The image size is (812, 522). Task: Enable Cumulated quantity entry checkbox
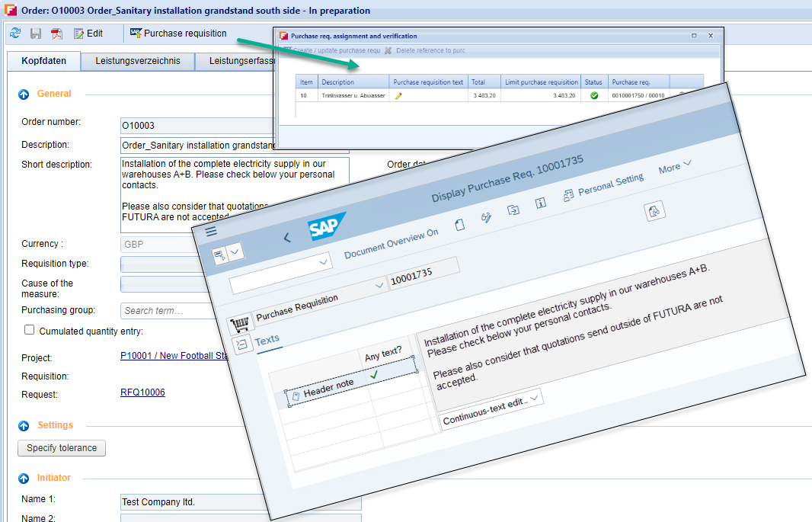pyautogui.click(x=30, y=330)
